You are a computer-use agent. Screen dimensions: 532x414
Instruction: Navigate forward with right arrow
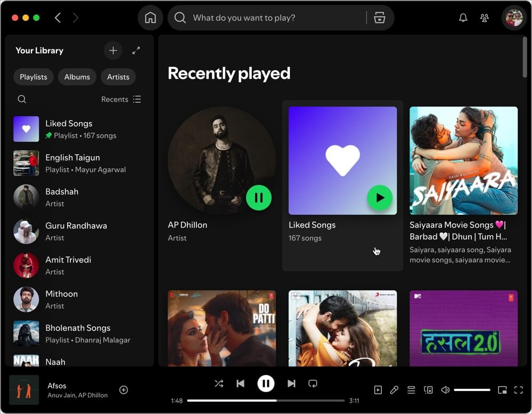[75, 18]
